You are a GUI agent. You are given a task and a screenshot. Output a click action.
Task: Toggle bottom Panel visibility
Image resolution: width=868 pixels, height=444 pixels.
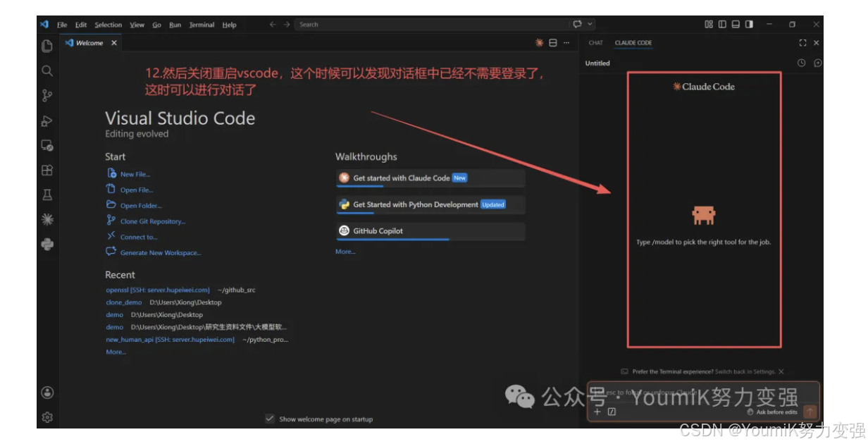736,24
